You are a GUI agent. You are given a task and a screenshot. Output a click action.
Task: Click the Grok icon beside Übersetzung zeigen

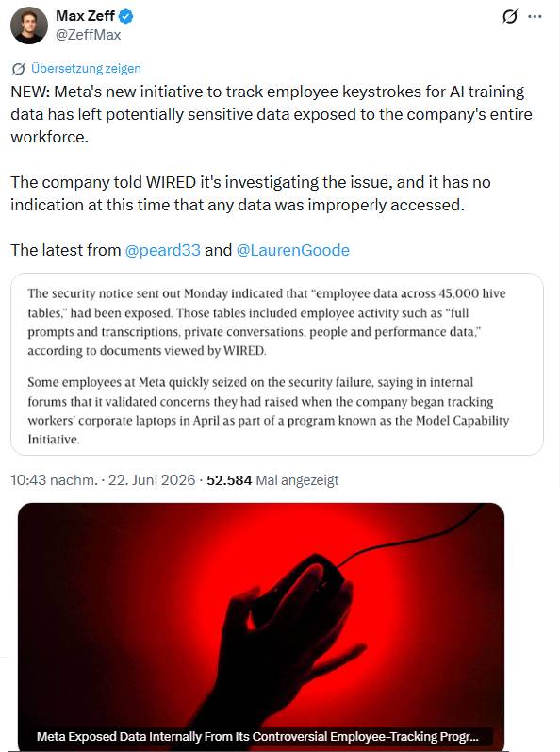[18, 69]
